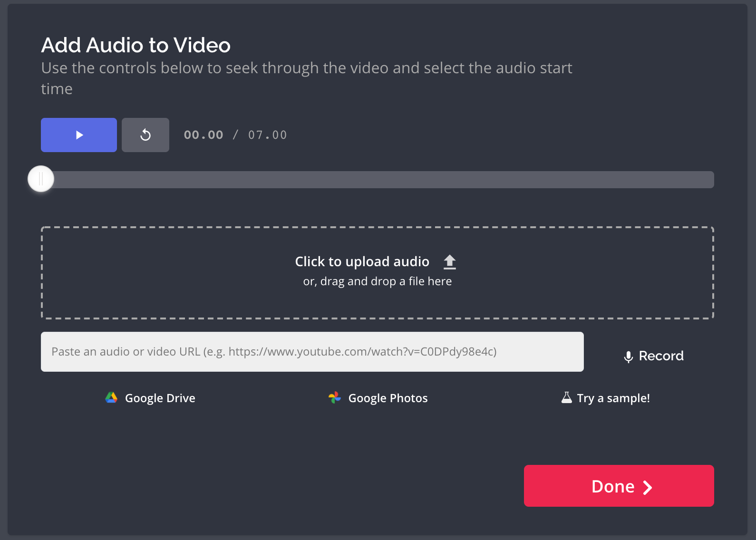Finish by clicking the Done text
The width and height of the screenshot is (756, 540).
[612, 486]
